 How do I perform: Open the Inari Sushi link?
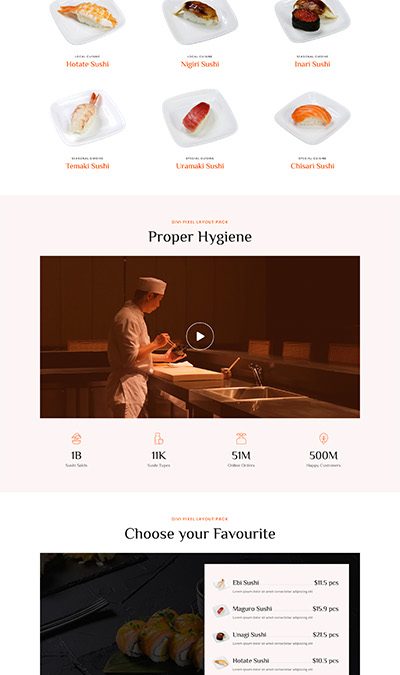point(312,64)
